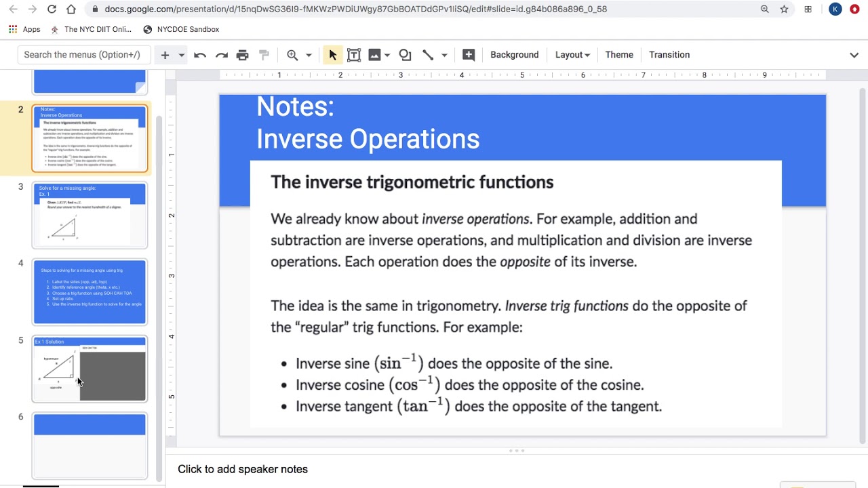The image size is (868, 488).
Task: Expand zoom options dropdown arrow
Action: (309, 55)
